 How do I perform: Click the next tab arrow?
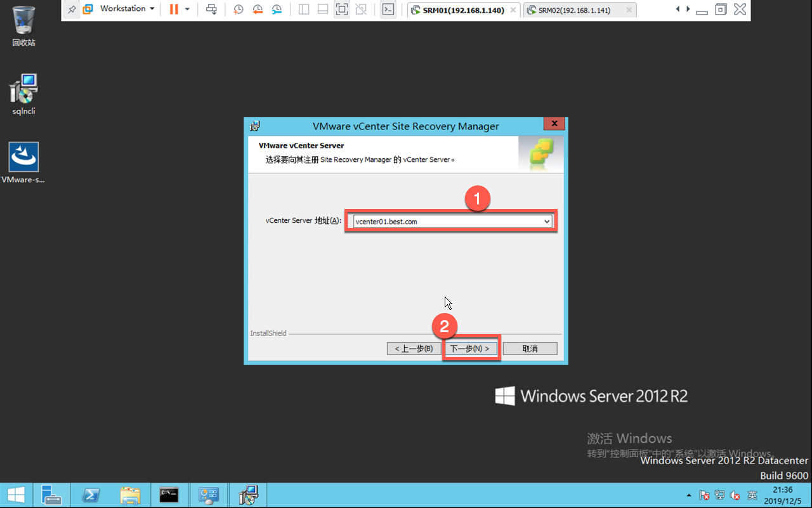click(687, 10)
